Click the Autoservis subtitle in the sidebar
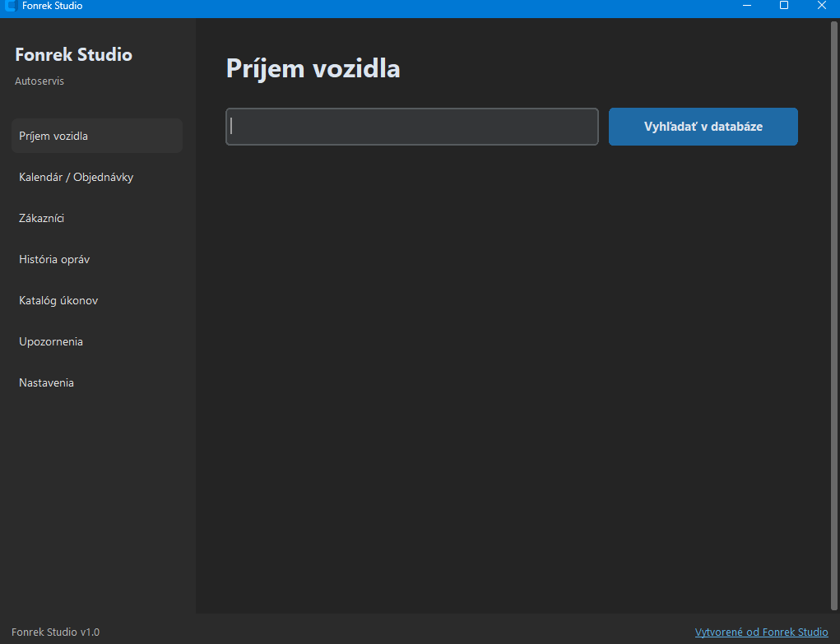 (39, 81)
